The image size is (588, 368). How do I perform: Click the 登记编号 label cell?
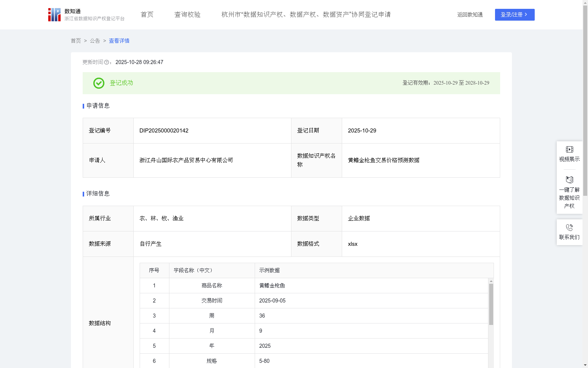point(108,131)
